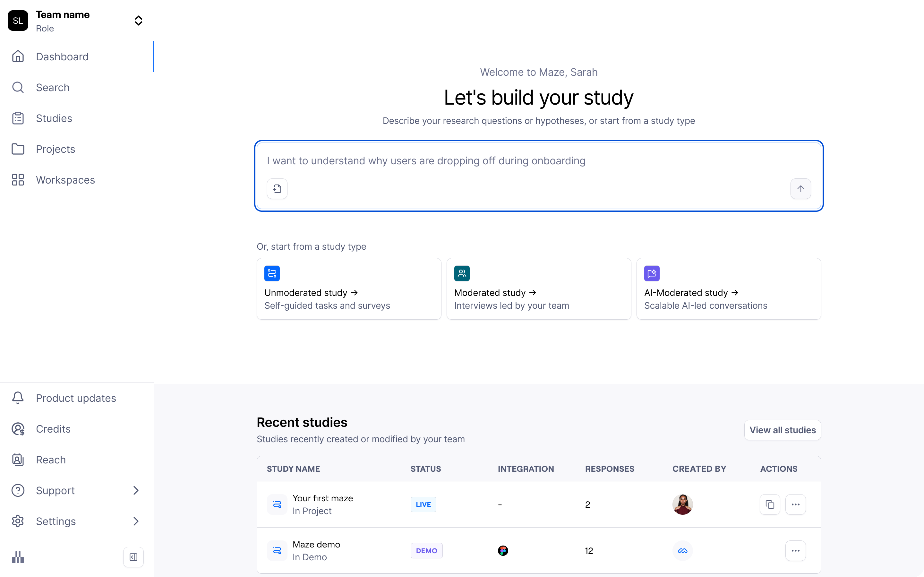Click the Search magnifier icon
Image resolution: width=924 pixels, height=577 pixels.
18,87
